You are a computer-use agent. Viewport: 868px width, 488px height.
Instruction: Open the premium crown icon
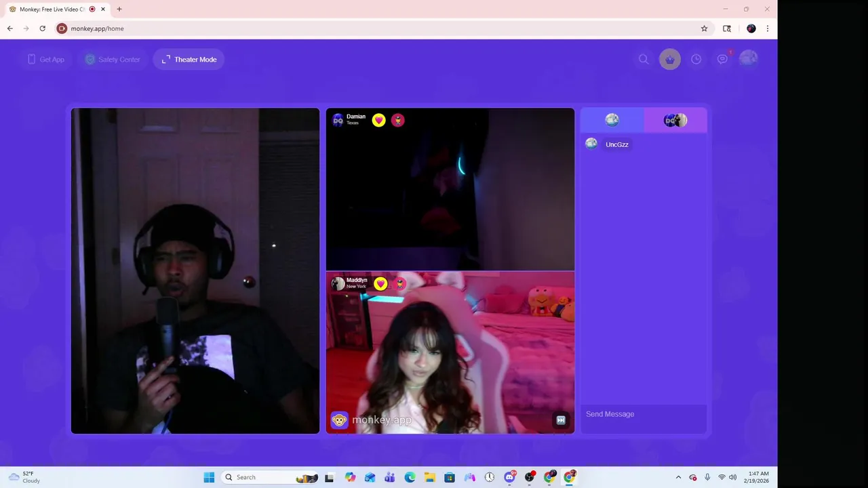(670, 60)
